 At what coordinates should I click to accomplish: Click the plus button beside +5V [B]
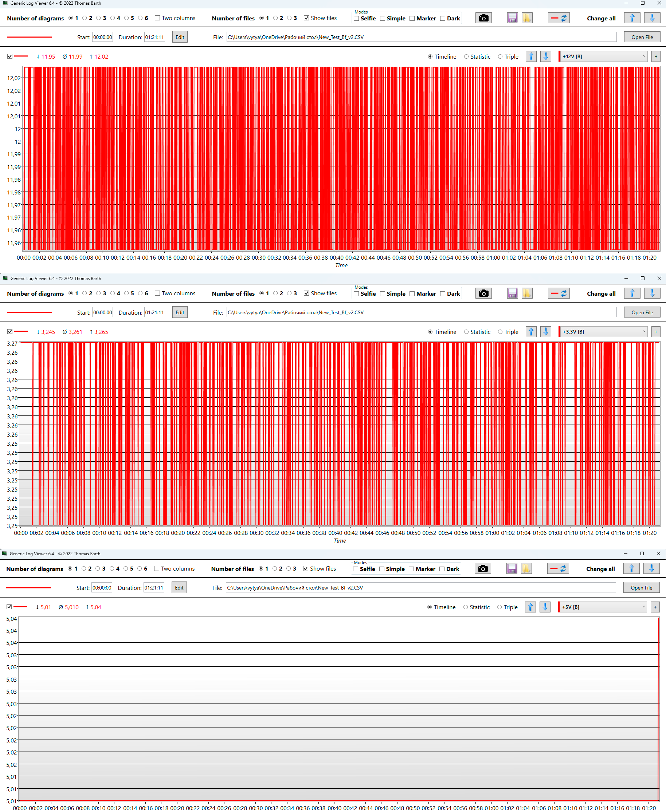coord(655,607)
